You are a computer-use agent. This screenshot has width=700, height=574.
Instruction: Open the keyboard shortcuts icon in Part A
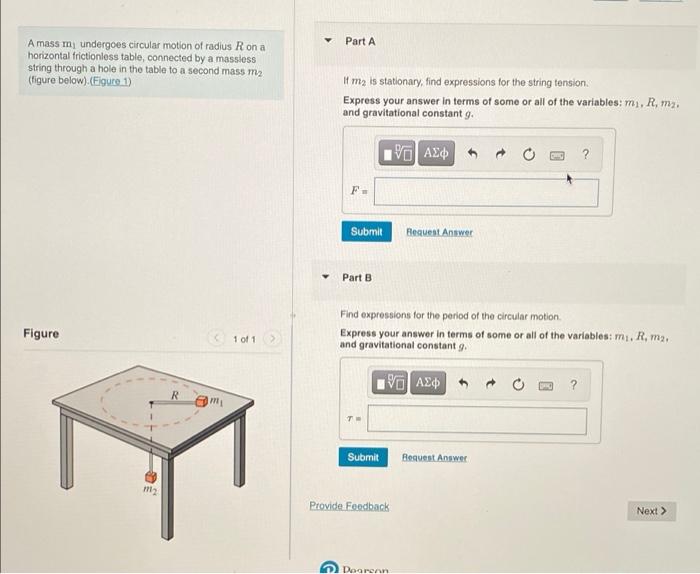pyautogui.click(x=557, y=155)
